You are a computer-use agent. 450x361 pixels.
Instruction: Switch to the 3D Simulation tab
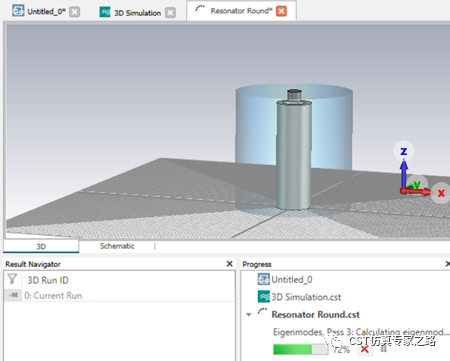click(137, 13)
